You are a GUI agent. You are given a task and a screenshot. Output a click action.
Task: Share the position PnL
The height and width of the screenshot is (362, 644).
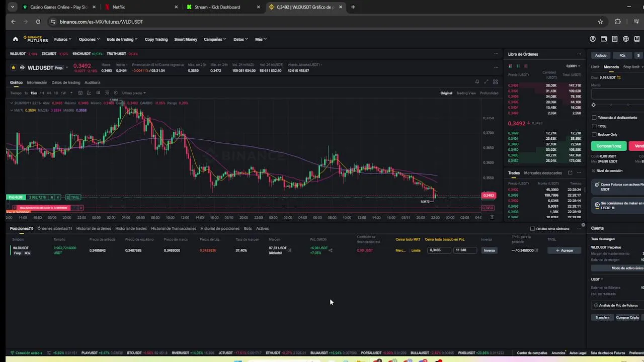331,250
